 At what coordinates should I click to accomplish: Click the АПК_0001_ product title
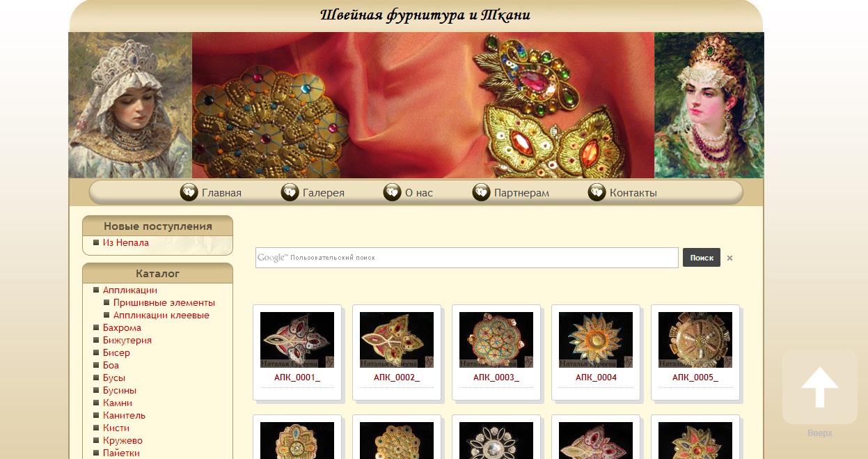pos(297,378)
